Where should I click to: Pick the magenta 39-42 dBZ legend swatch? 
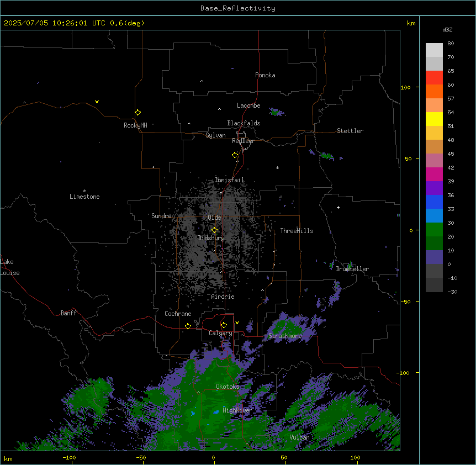pyautogui.click(x=434, y=174)
